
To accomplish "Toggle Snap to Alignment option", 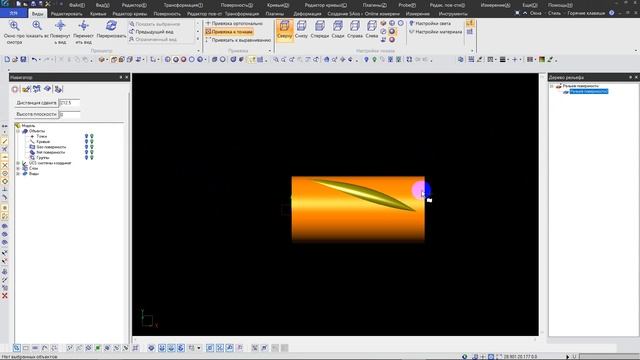I will click(238, 40).
